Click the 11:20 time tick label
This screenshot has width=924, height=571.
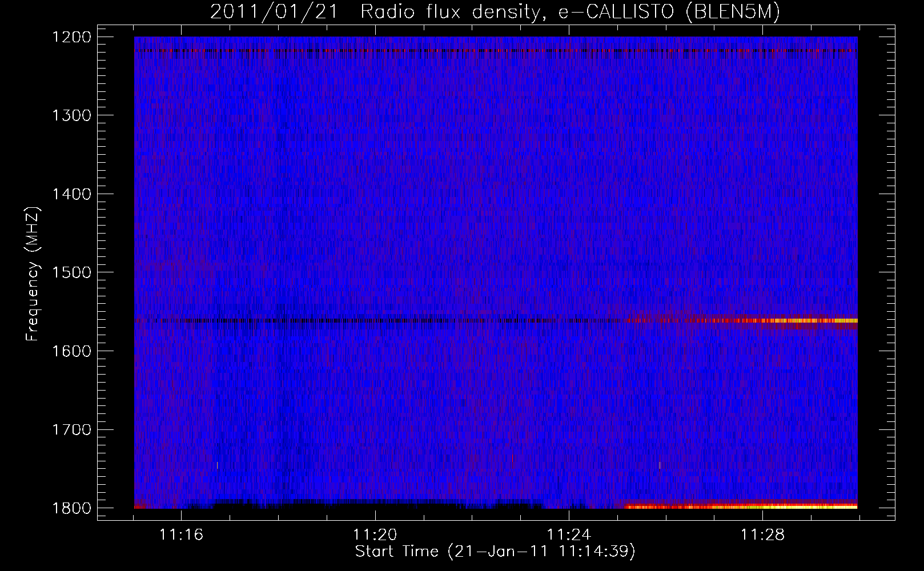375,535
